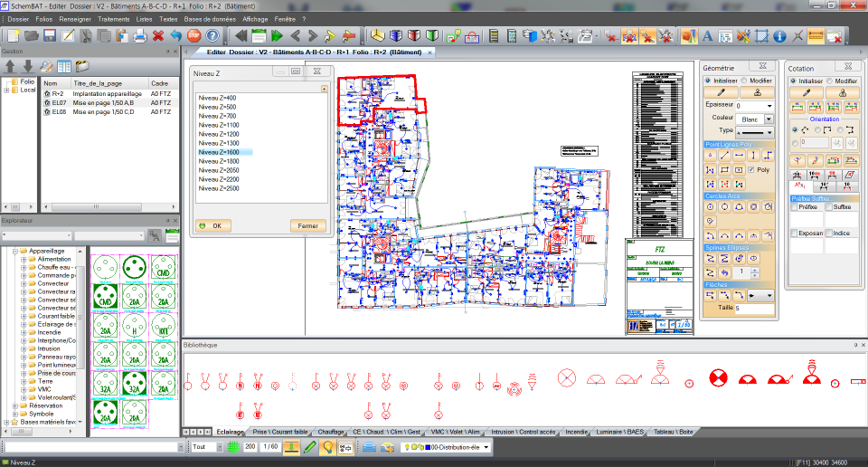Screen dimensions: 868x467
Task: Increase the spline count stepper
Action: point(755,271)
